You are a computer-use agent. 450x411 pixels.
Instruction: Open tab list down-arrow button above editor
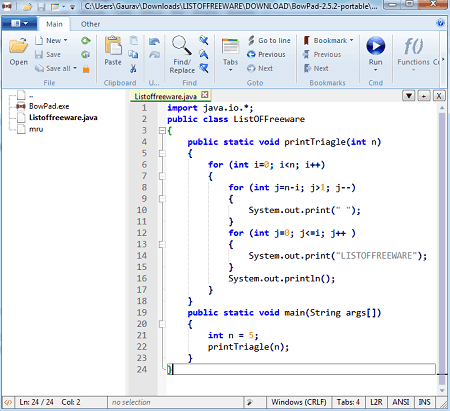409,96
